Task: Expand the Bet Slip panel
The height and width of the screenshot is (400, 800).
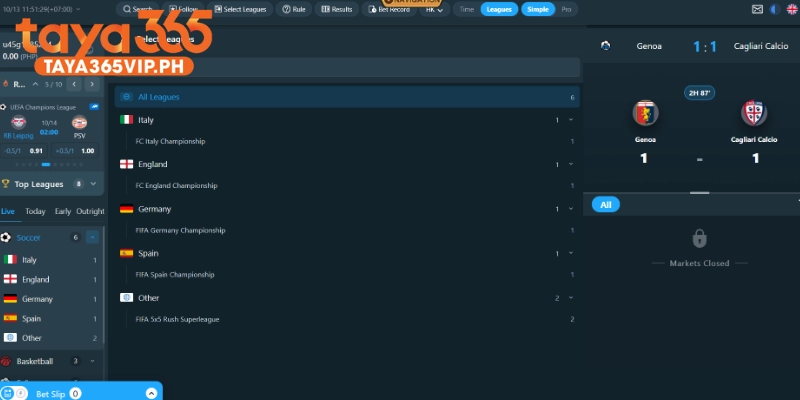Action: (151, 393)
